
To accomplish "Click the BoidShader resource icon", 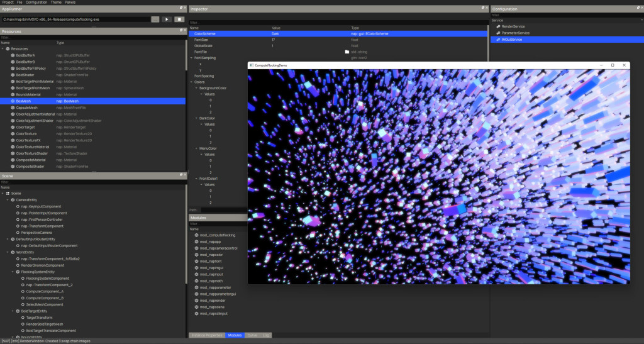I will pyautogui.click(x=13, y=75).
